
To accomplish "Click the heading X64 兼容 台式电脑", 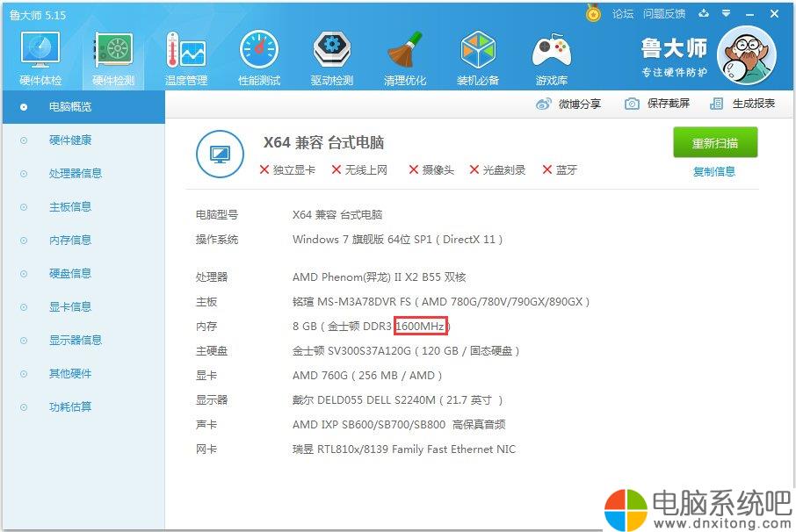I will [323, 142].
